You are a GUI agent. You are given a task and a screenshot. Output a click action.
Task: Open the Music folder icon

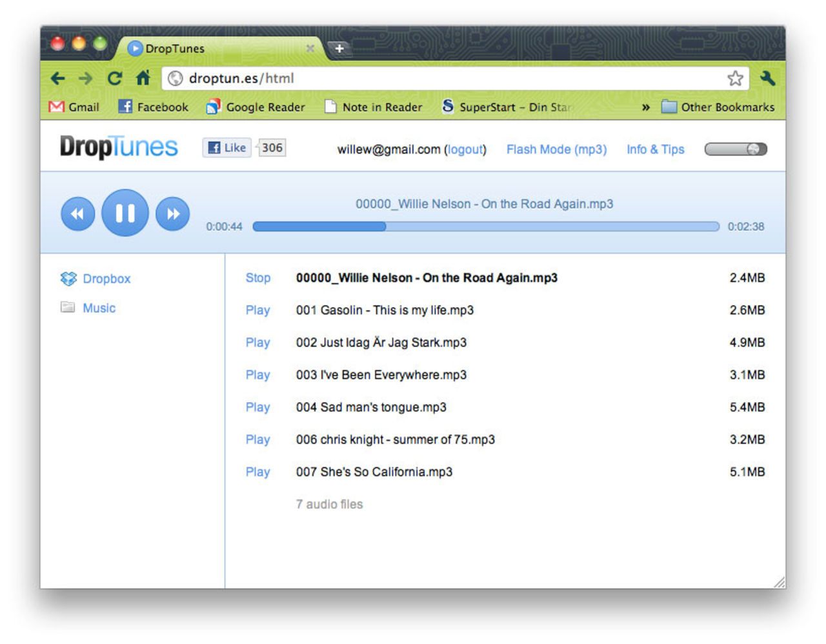[x=67, y=308]
